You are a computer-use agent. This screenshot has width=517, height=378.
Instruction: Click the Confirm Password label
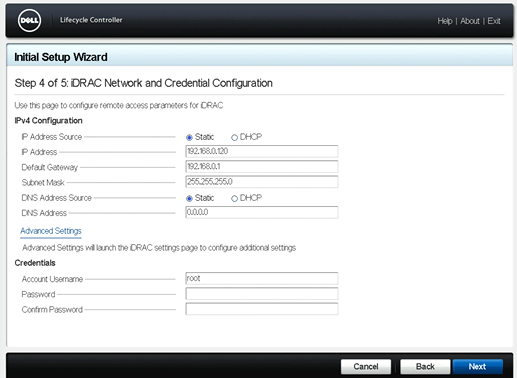(52, 310)
